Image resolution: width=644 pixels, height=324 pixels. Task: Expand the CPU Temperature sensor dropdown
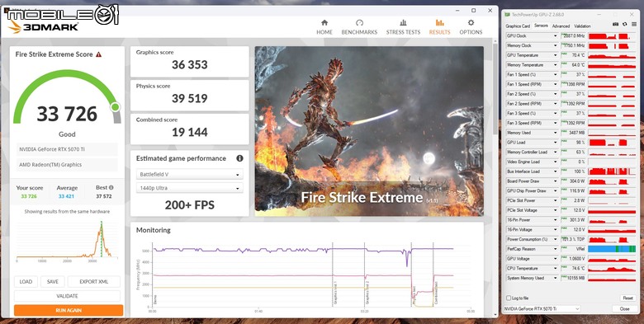556,268
